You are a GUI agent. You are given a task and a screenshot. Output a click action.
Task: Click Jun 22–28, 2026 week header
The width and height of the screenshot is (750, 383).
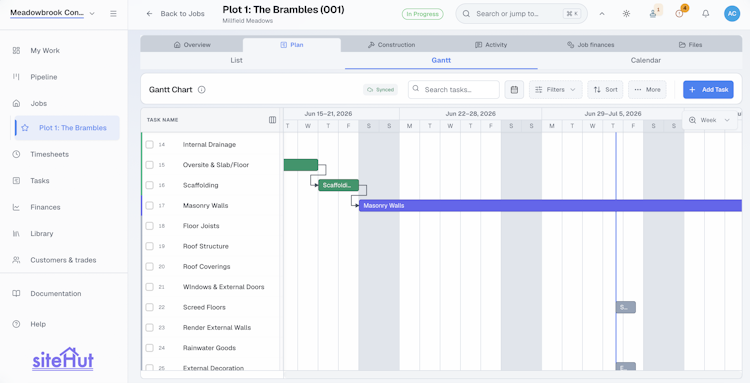pos(470,113)
